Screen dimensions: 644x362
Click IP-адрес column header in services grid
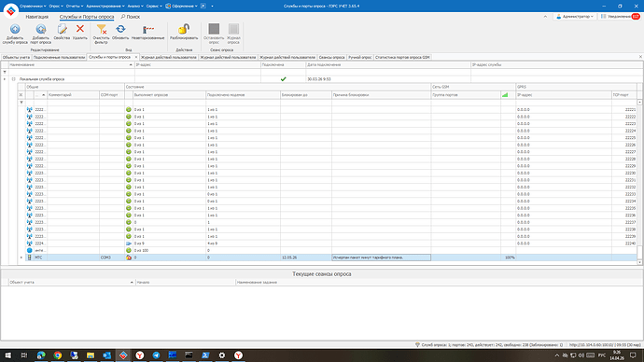click(x=198, y=65)
